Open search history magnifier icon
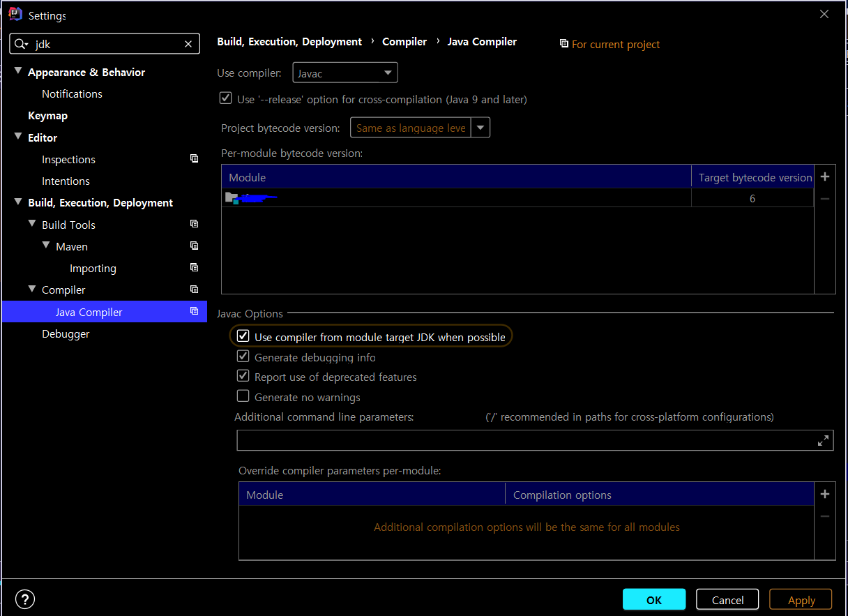Viewport: 848px width, 616px height. [22, 44]
